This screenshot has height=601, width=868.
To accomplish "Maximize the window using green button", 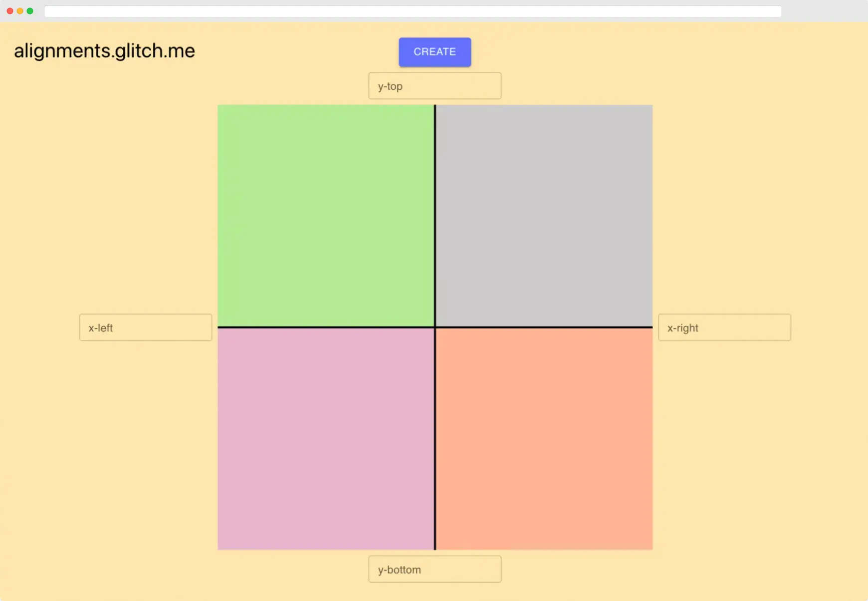I will coord(30,11).
